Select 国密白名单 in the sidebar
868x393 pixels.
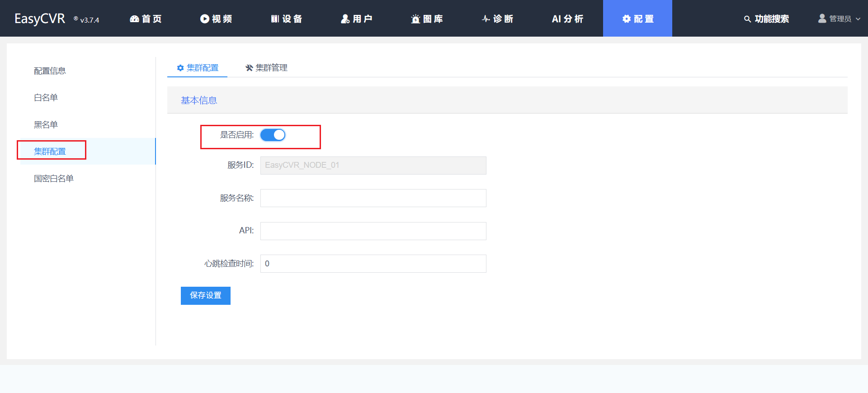(54, 179)
